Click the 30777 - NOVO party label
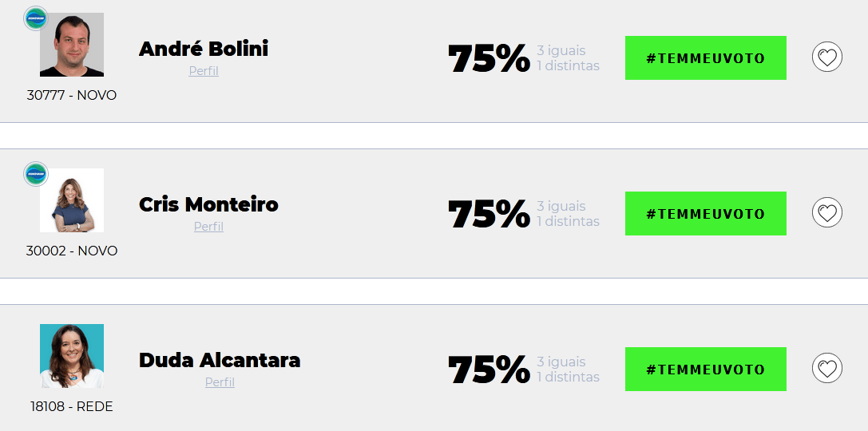The width and height of the screenshot is (868, 431). [x=72, y=95]
